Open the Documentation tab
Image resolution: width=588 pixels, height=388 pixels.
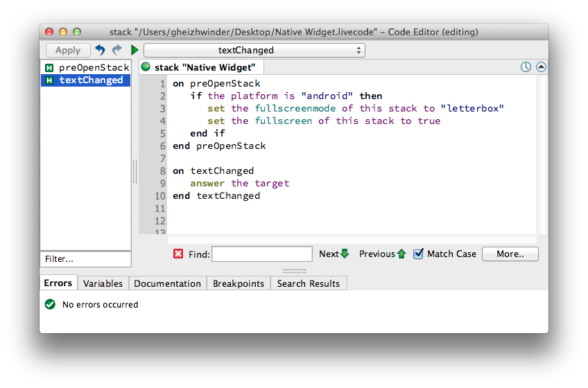[167, 283]
